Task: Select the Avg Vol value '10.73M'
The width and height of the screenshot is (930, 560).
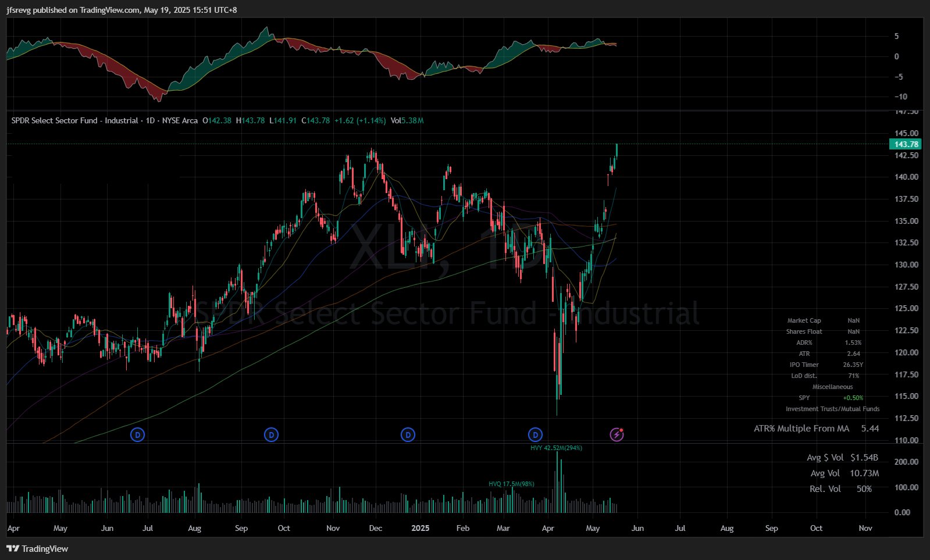Action: coord(864,473)
